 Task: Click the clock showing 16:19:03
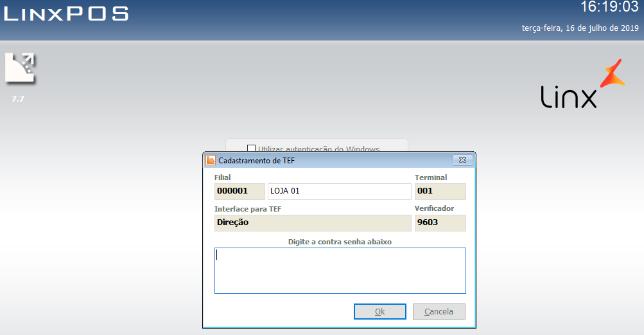(x=609, y=7)
